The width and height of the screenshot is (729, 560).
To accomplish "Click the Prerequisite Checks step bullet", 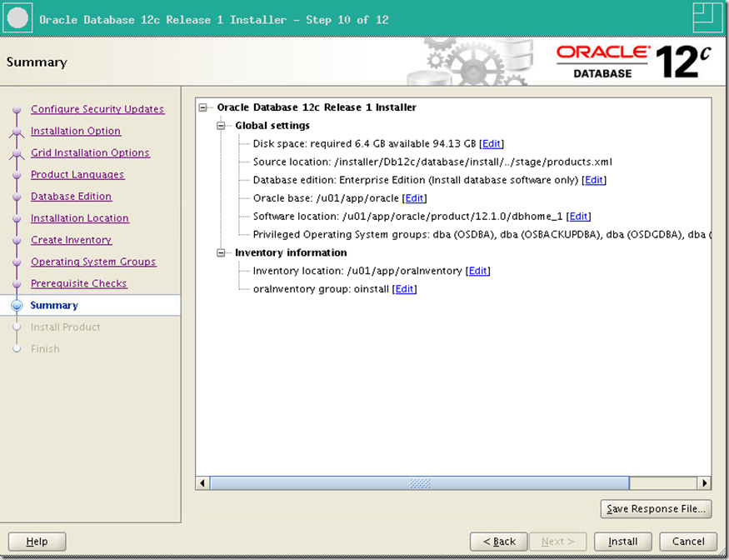I will [x=17, y=285].
